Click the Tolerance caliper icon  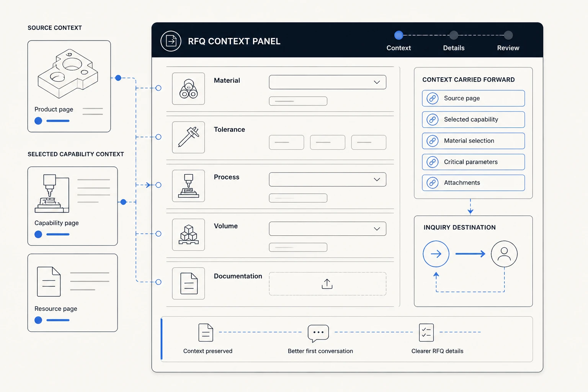[188, 137]
